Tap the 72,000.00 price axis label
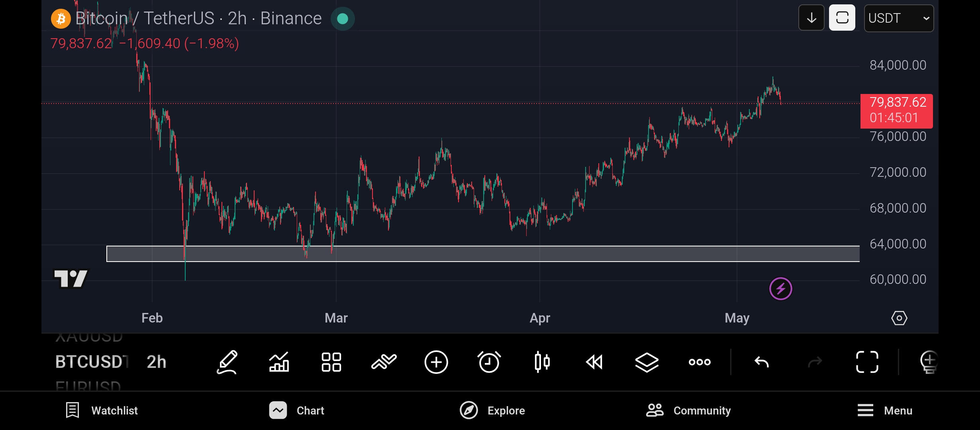 [898, 172]
